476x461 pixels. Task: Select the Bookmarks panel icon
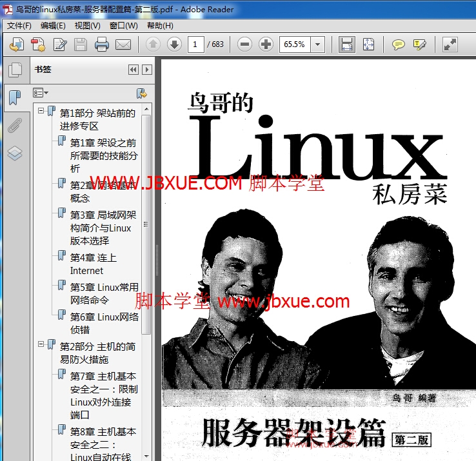coord(15,97)
